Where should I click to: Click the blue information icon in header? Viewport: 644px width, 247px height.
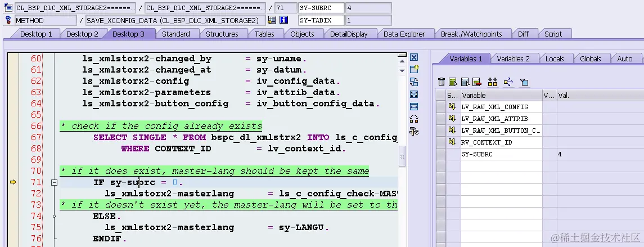(283, 20)
